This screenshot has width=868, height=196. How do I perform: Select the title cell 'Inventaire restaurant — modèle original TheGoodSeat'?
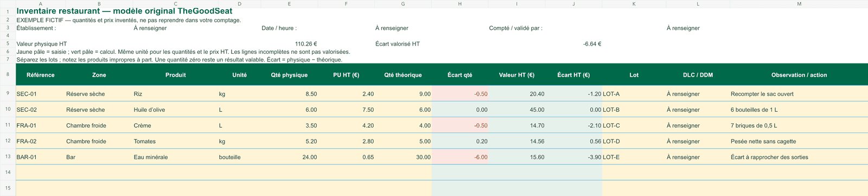(x=124, y=11)
